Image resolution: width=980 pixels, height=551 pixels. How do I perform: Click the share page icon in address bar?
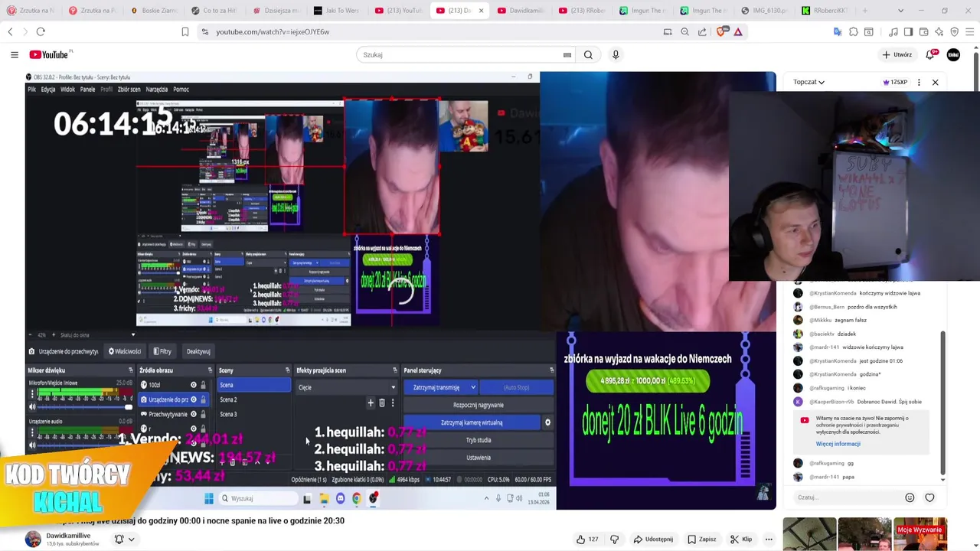point(702,31)
